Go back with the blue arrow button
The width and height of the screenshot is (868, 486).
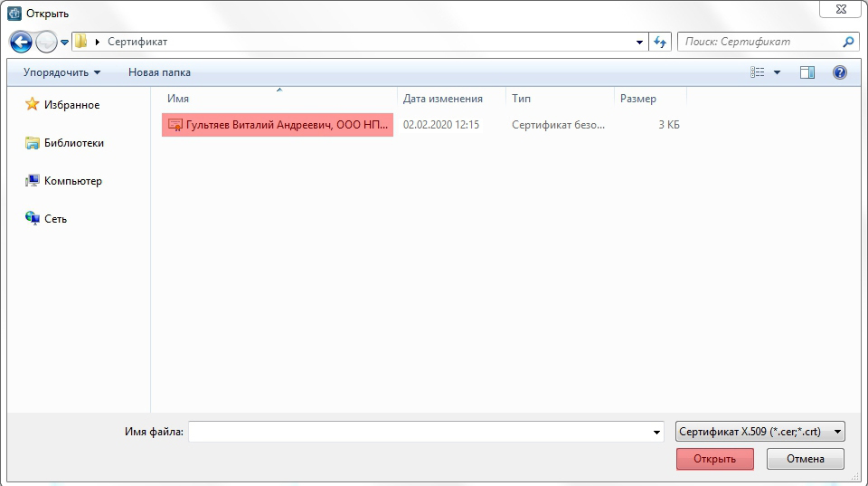21,42
